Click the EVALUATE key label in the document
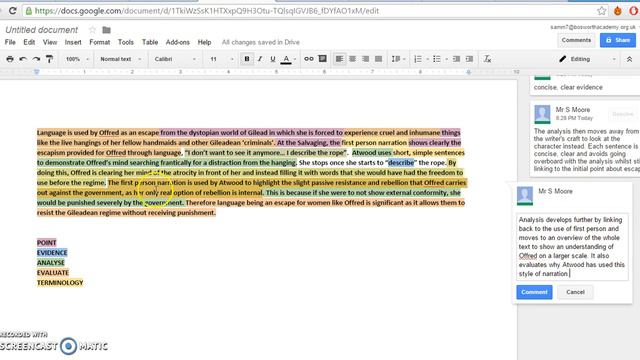The image size is (640, 360). pyautogui.click(x=53, y=273)
